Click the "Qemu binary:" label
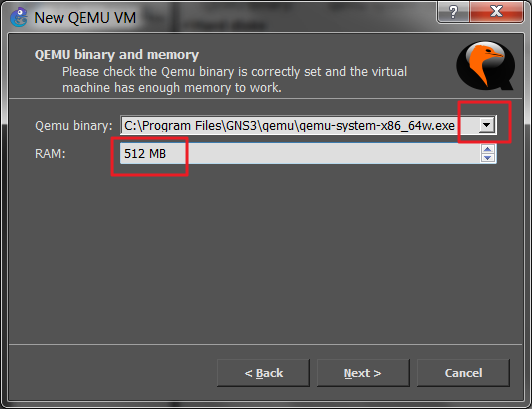This screenshot has height=409, width=532. tap(74, 126)
